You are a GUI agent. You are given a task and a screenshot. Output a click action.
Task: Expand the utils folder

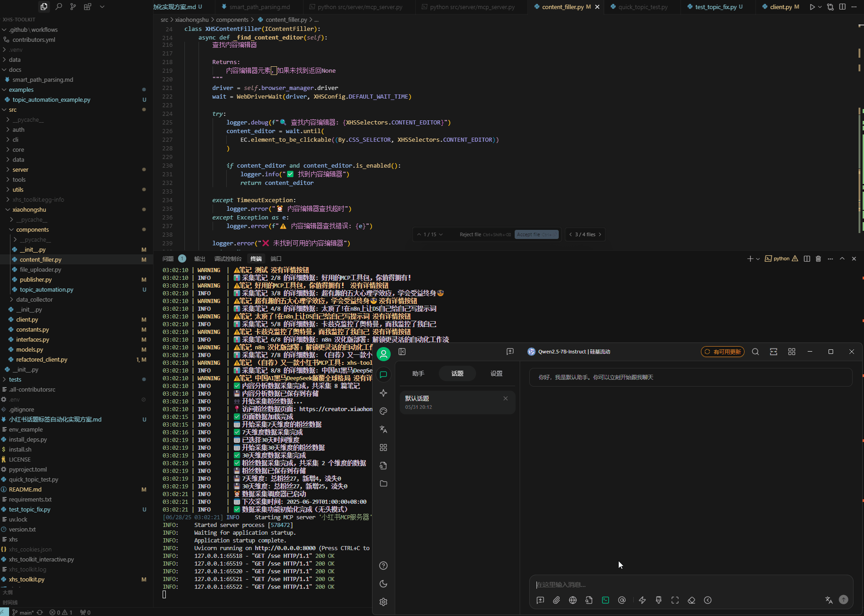tap(18, 189)
